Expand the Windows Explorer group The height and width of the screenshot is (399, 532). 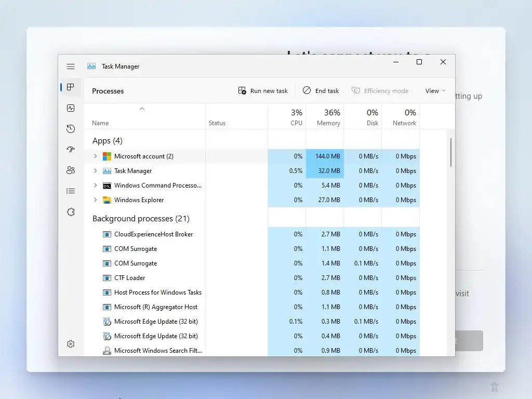tap(96, 200)
